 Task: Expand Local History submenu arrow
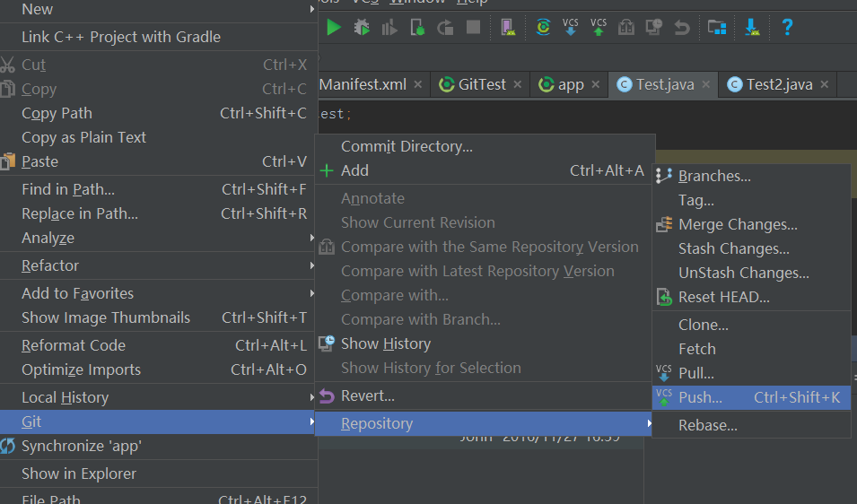coord(311,397)
